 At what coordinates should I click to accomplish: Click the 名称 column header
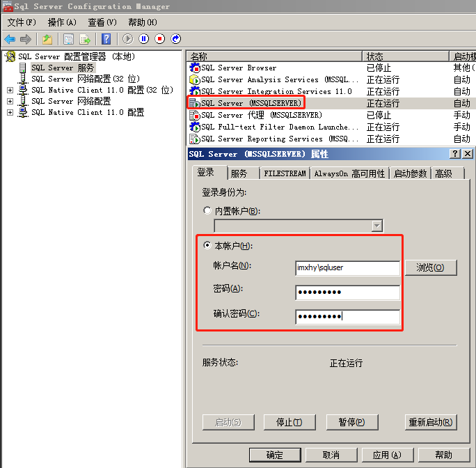tap(273, 56)
